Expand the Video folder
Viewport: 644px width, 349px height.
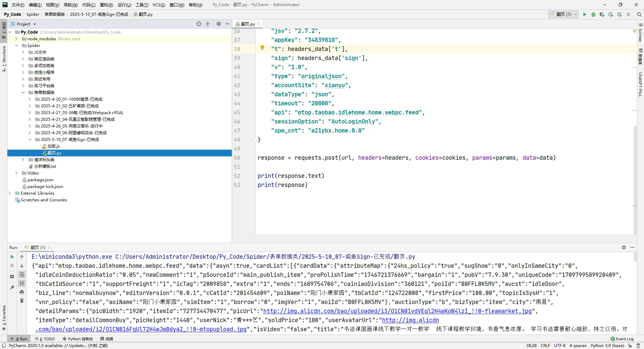pos(16,173)
